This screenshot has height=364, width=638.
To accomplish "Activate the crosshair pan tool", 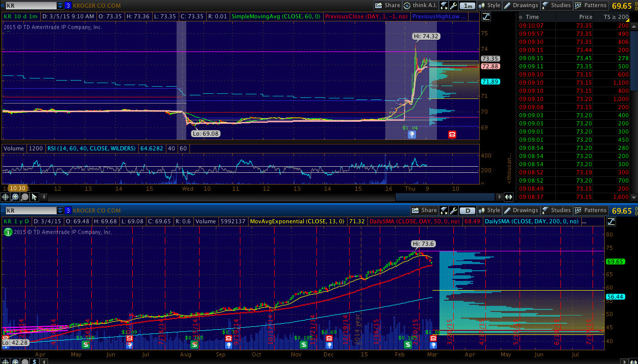I will [6, 197].
